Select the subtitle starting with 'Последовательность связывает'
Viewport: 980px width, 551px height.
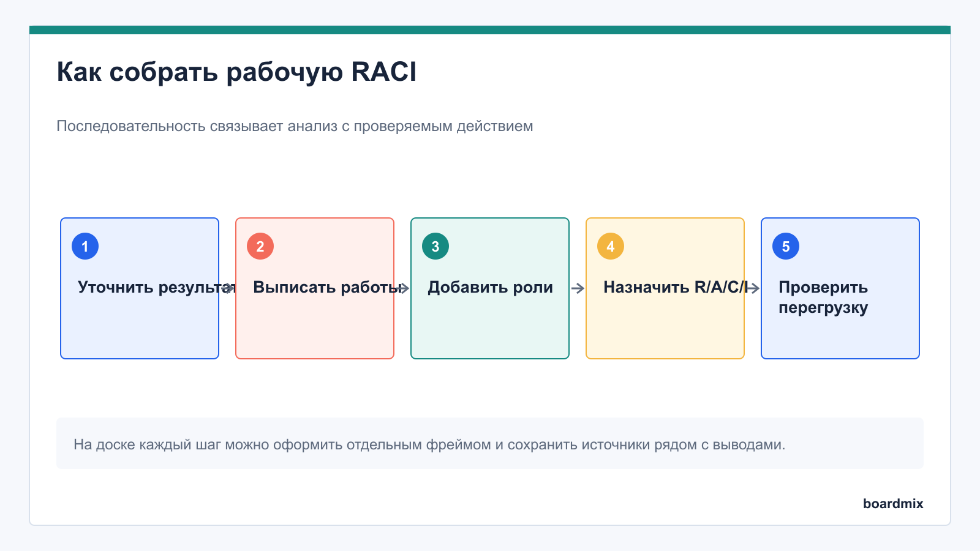(295, 126)
